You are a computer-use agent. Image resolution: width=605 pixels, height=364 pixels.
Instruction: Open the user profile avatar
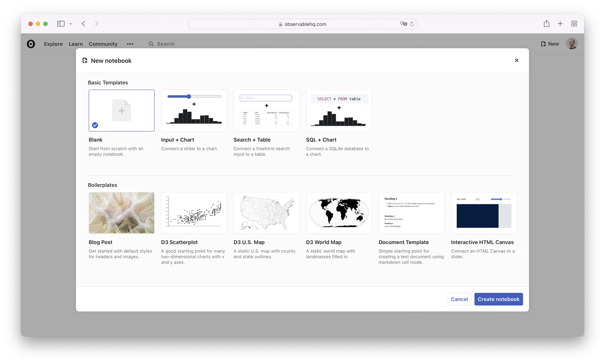click(572, 43)
